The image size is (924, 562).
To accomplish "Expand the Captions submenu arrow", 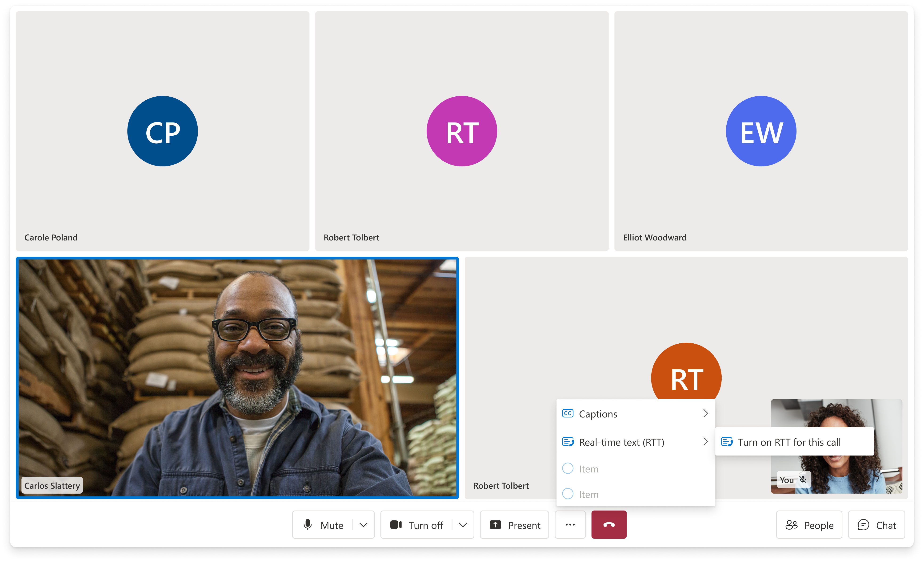I will tap(705, 413).
